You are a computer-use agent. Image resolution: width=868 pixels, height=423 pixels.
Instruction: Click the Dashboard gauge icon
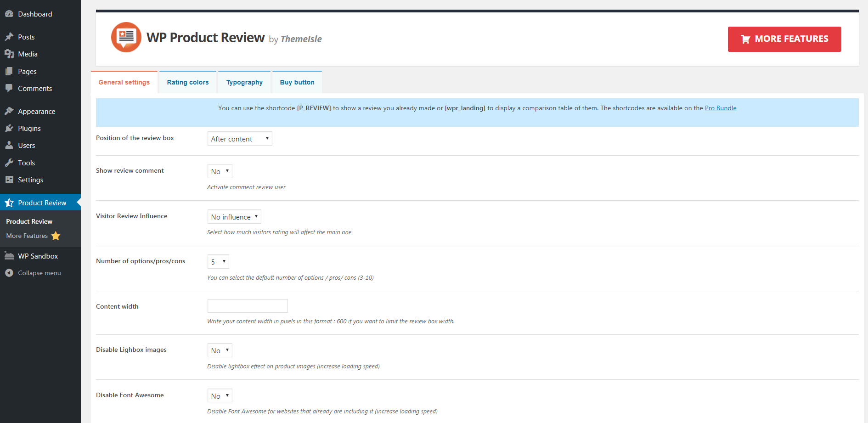[9, 14]
